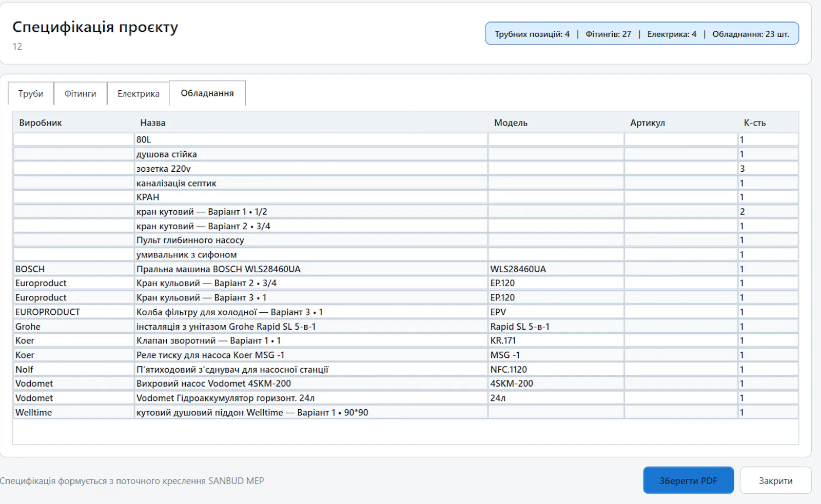Click the Rapid SL 5-в-1 model cell
The height and width of the screenshot is (504, 821).
coord(556,326)
